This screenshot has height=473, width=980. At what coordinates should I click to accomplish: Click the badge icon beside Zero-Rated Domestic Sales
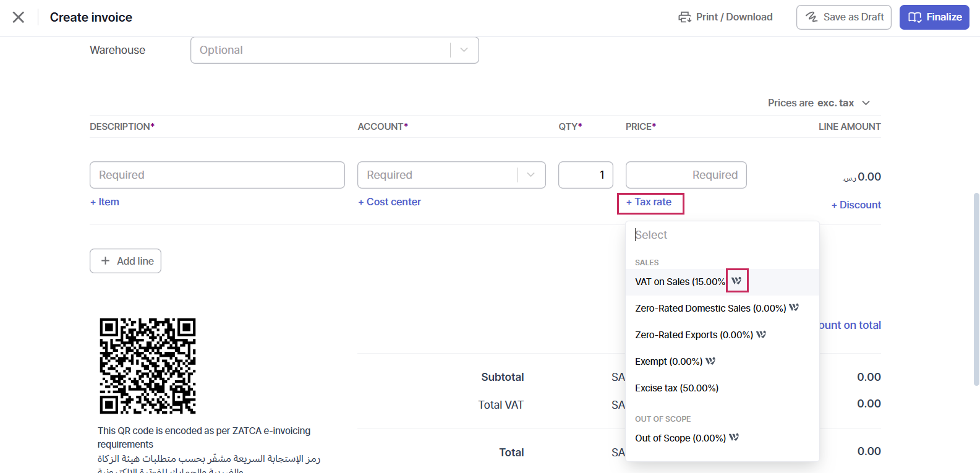click(x=794, y=307)
